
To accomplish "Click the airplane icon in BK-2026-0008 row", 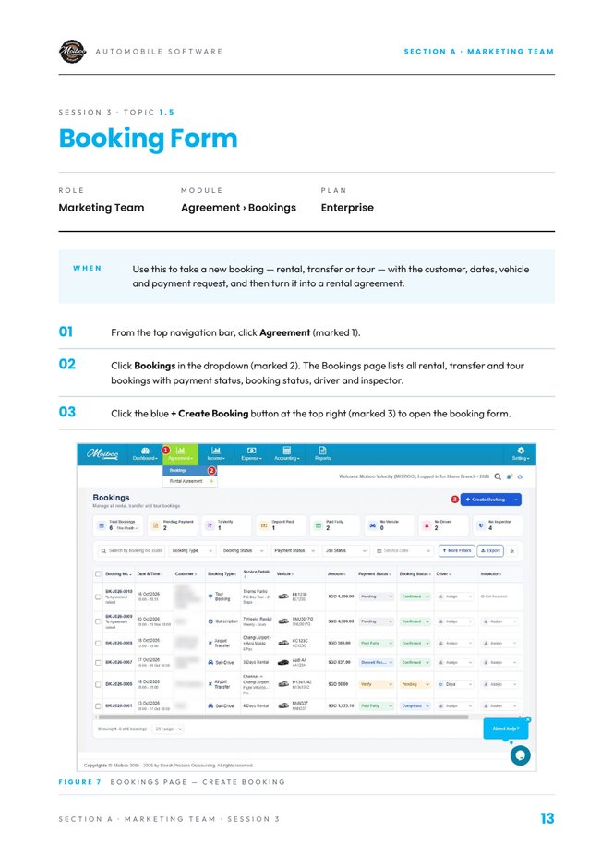I will [210, 643].
